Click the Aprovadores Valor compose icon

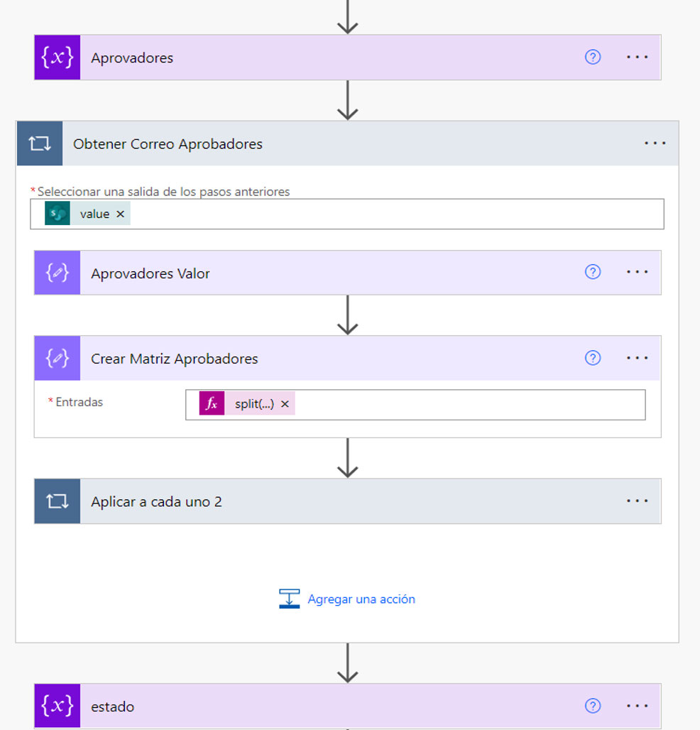point(57,273)
